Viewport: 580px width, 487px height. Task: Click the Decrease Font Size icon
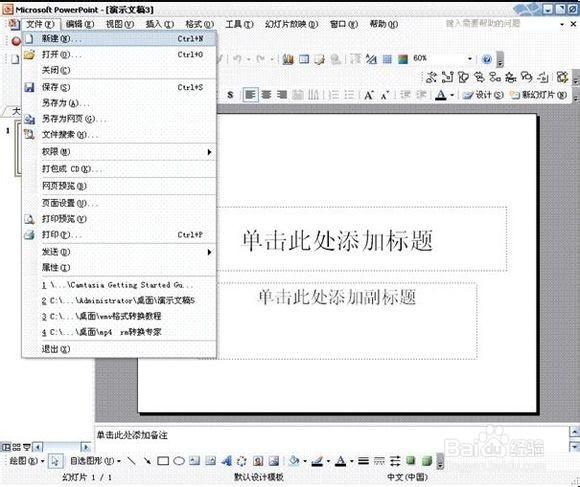point(385,95)
